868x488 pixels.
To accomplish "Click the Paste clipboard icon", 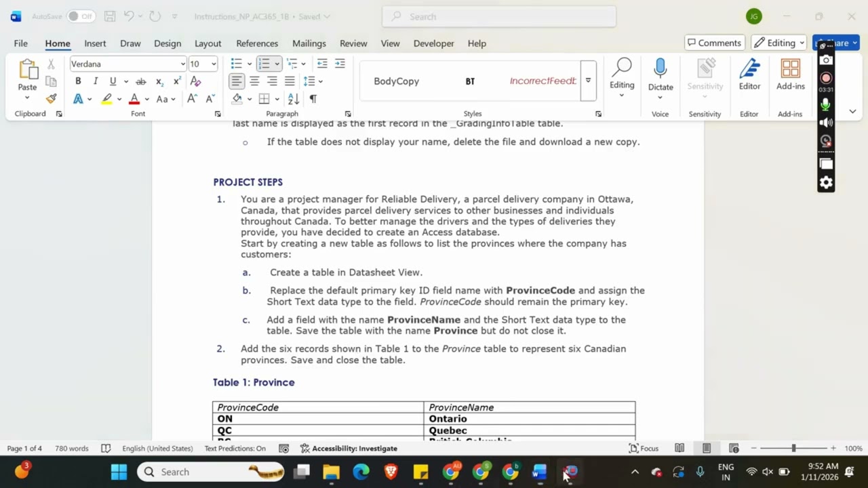I will (x=27, y=69).
